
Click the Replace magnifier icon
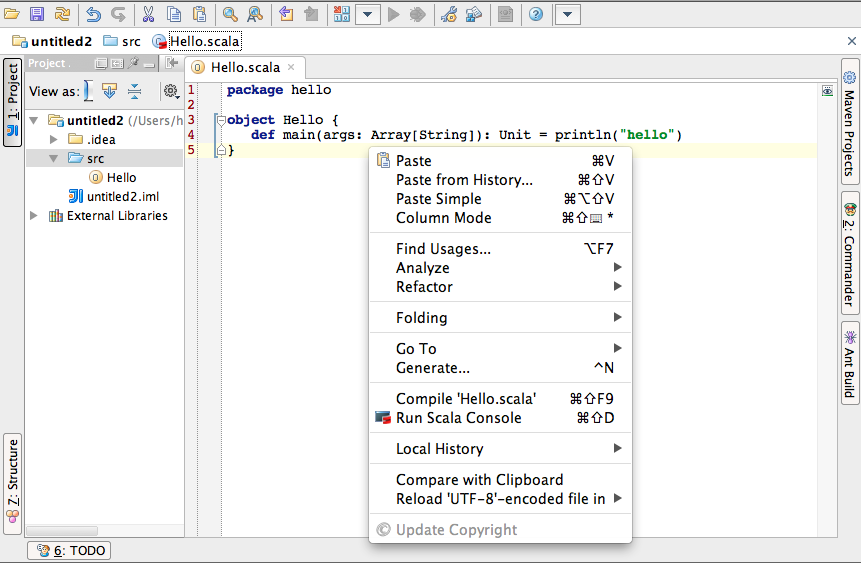(255, 14)
